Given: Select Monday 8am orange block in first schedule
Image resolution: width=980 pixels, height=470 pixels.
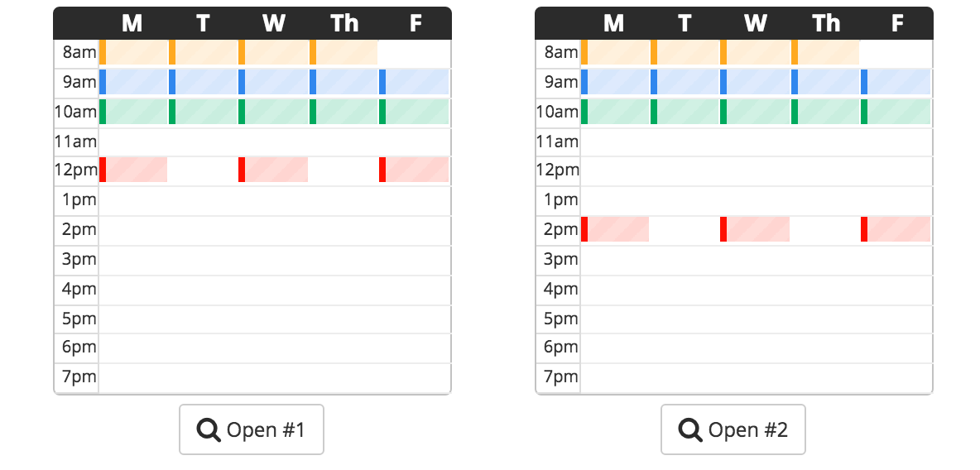Looking at the screenshot, I should tap(134, 52).
